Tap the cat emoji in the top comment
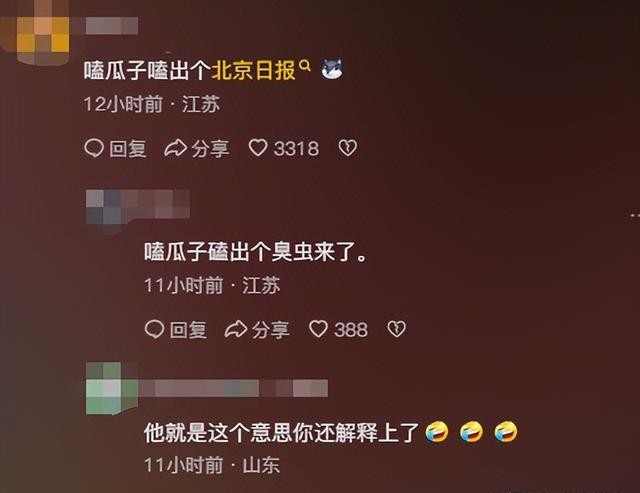The image size is (640, 493). coord(332,69)
